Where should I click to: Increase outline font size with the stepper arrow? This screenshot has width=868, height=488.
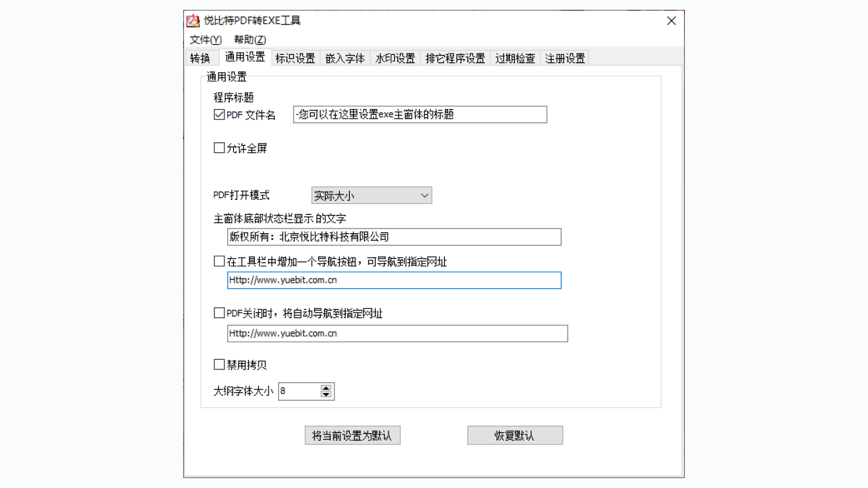tap(325, 387)
